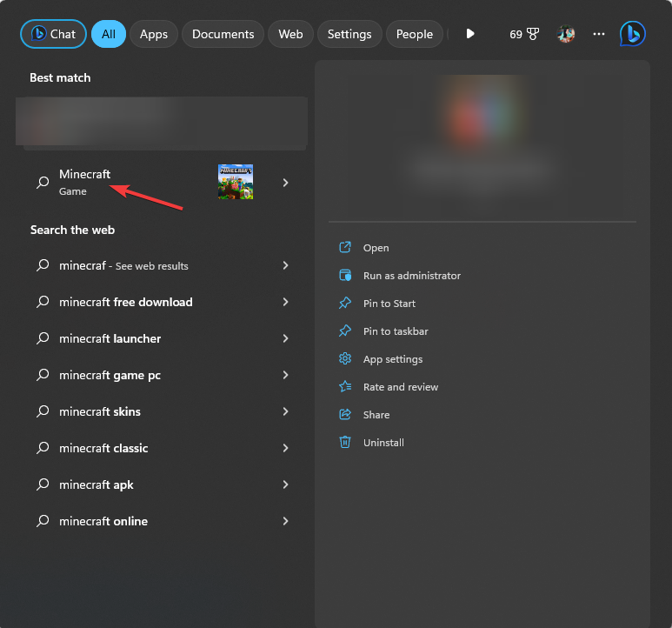Switch to the Web filter tab

[x=290, y=34]
